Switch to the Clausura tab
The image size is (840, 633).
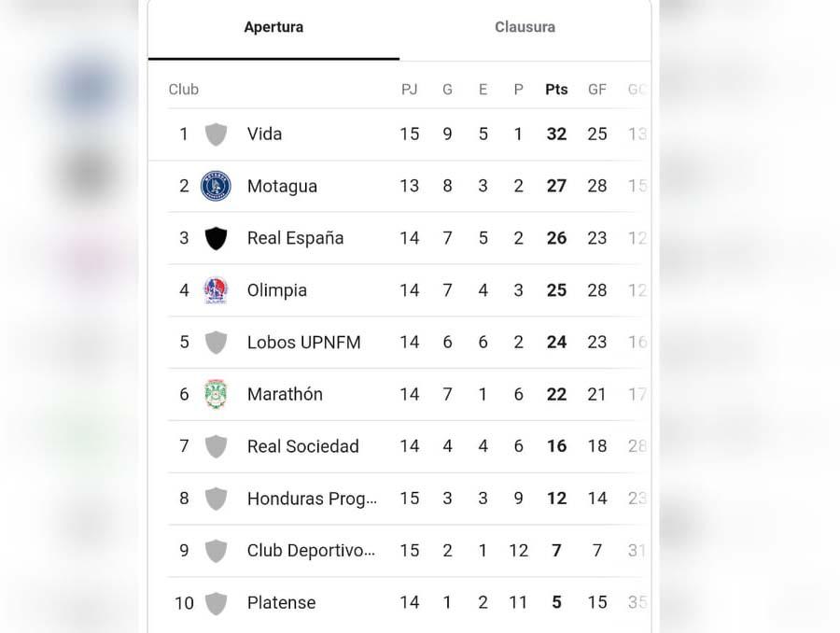[x=525, y=27]
